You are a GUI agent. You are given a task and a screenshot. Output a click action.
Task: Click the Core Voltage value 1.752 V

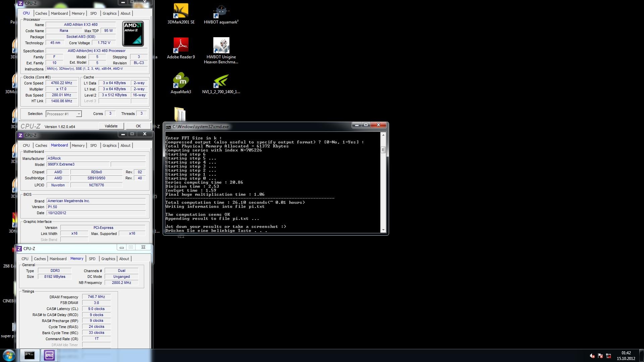coord(104,43)
